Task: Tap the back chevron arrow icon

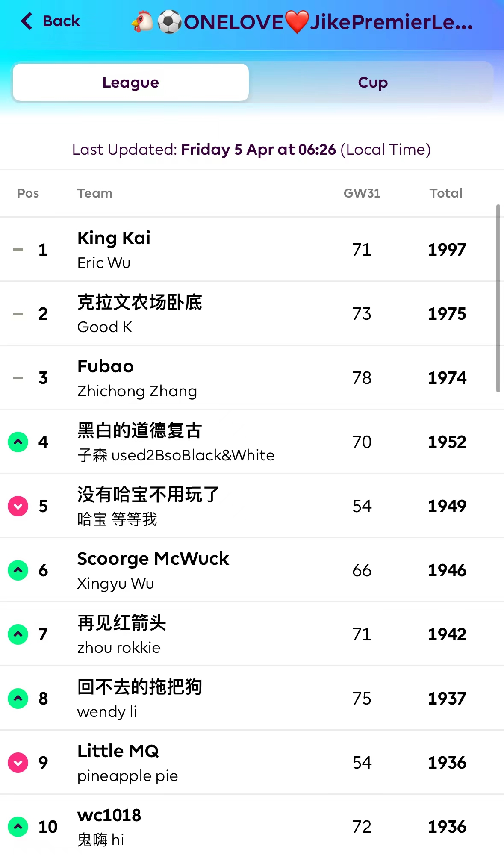Action: (27, 21)
